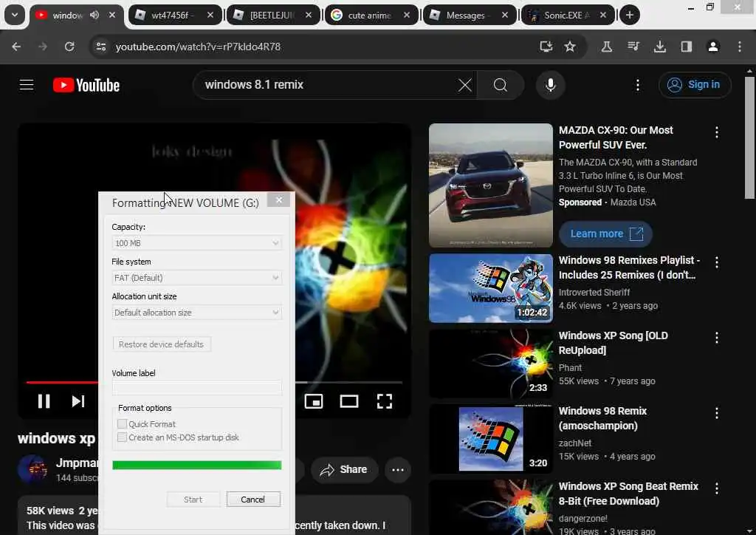
Task: Click the Volume label input field
Action: point(196,387)
